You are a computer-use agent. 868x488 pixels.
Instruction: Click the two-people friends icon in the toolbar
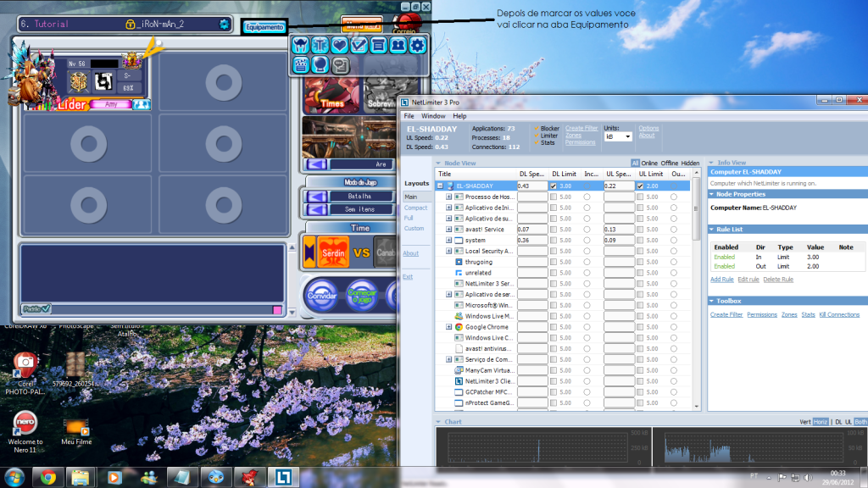398,45
